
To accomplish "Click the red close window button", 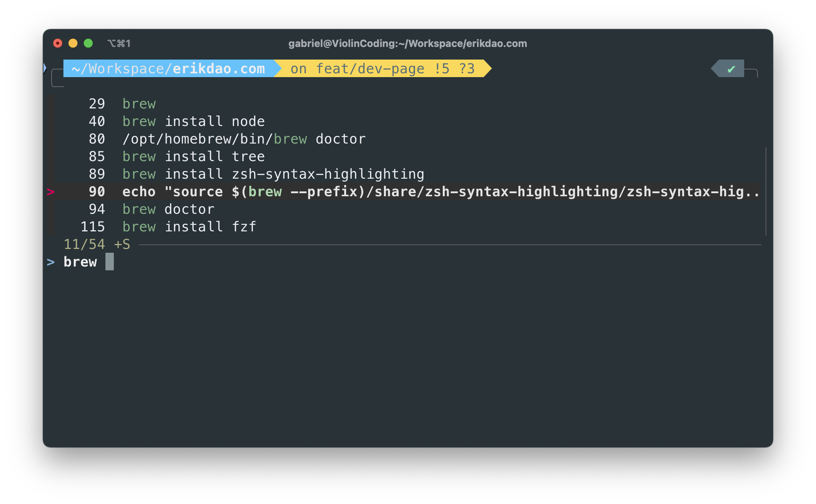I will 58,44.
